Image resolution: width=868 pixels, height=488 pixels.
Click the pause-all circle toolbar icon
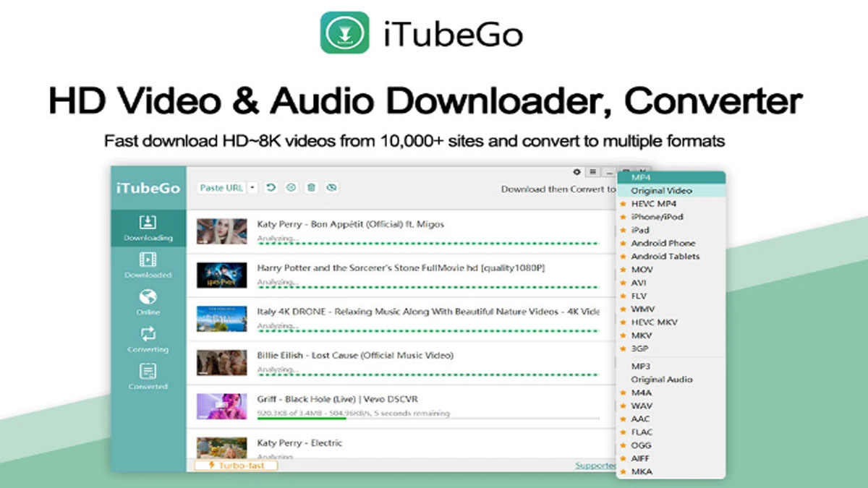pos(292,187)
